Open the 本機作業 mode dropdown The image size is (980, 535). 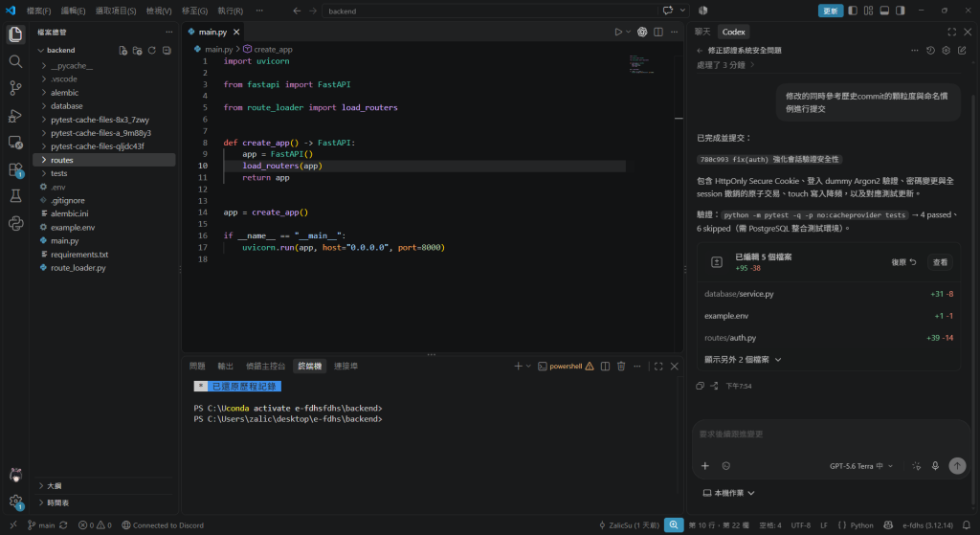point(728,493)
